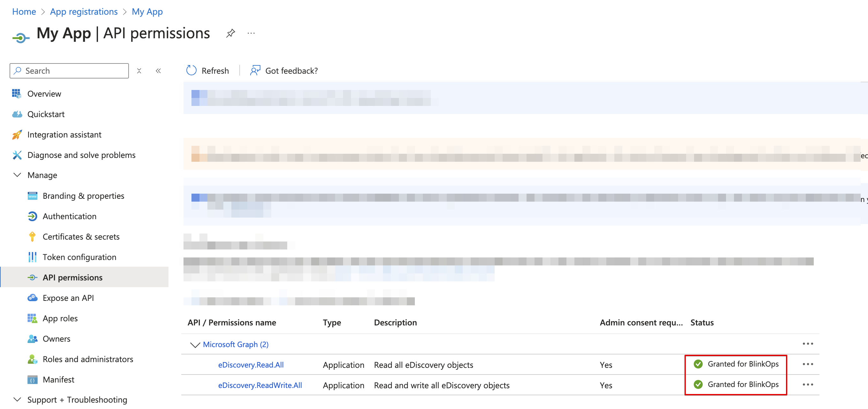Viewport: 868px width, 409px height.
Task: Click the API permissions sidebar icon
Action: click(x=32, y=277)
